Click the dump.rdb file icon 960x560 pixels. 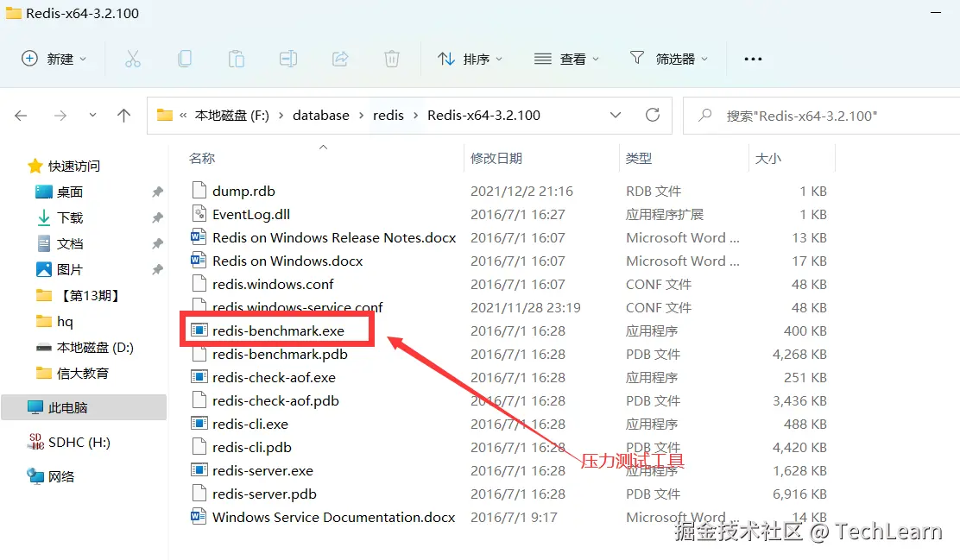199,190
